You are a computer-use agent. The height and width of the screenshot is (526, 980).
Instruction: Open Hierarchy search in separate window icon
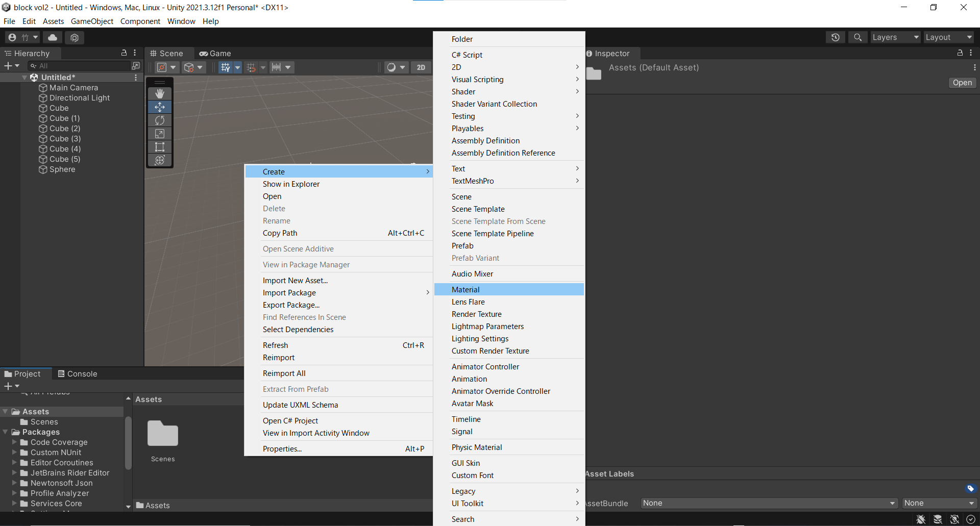pyautogui.click(x=136, y=66)
